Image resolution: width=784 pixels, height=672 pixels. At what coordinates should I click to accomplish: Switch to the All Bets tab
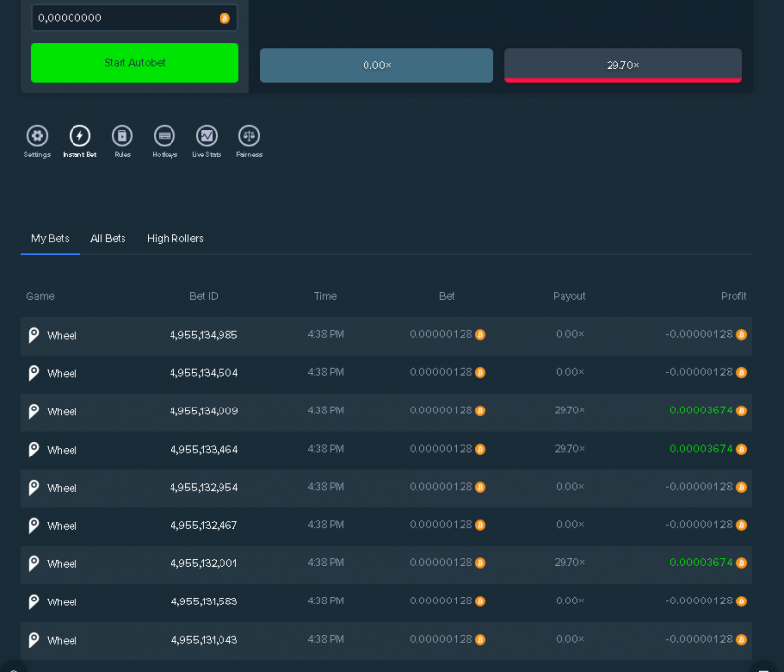point(108,239)
